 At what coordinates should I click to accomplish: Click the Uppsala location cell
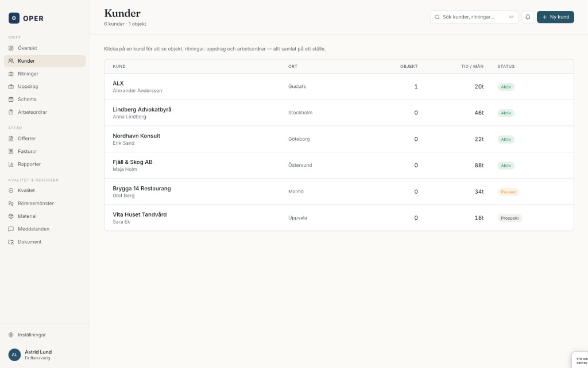pyautogui.click(x=297, y=218)
